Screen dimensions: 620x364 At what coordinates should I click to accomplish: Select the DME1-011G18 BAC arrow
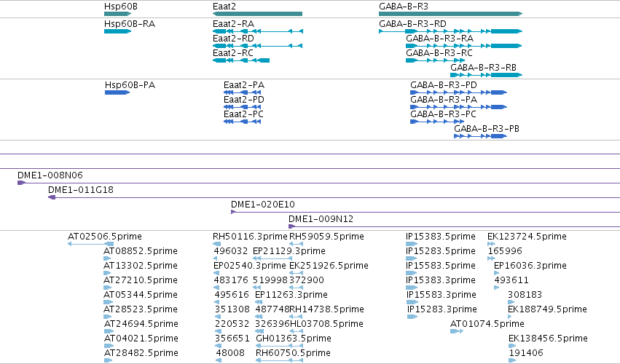click(52, 197)
